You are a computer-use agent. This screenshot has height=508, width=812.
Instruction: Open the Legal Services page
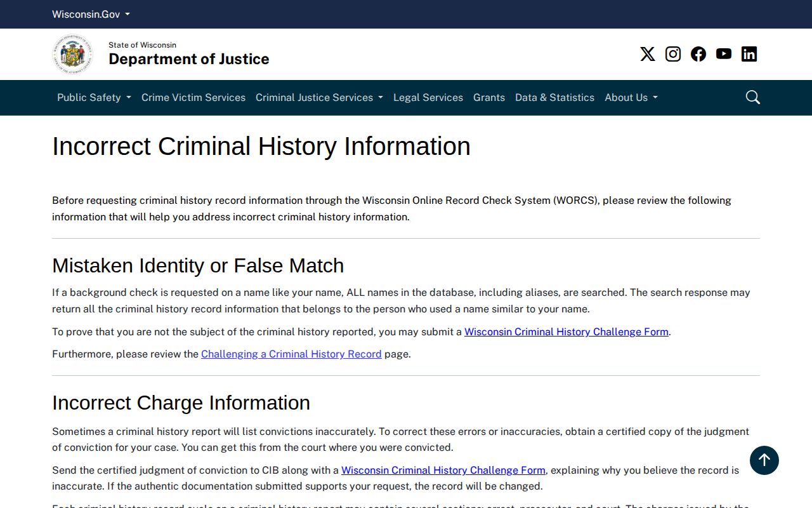[x=428, y=97]
